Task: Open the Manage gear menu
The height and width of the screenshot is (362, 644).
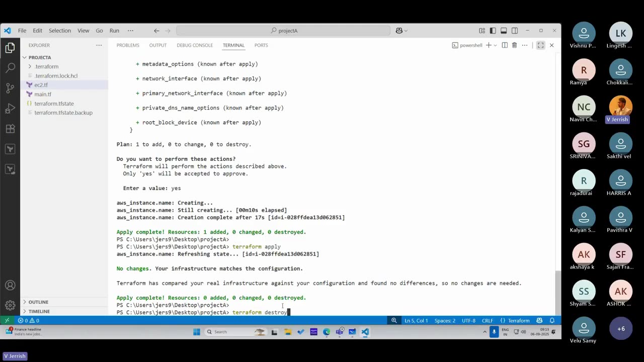Action: pyautogui.click(x=10, y=305)
